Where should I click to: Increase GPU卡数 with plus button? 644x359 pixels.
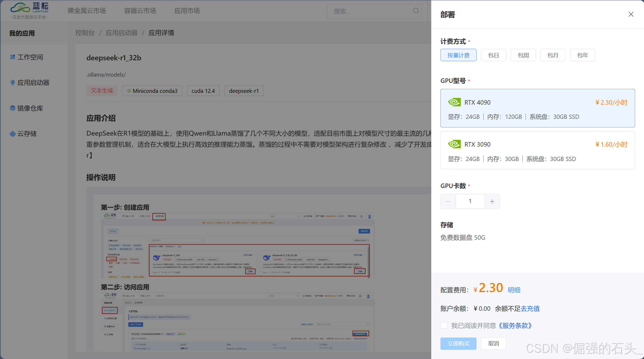pos(492,201)
